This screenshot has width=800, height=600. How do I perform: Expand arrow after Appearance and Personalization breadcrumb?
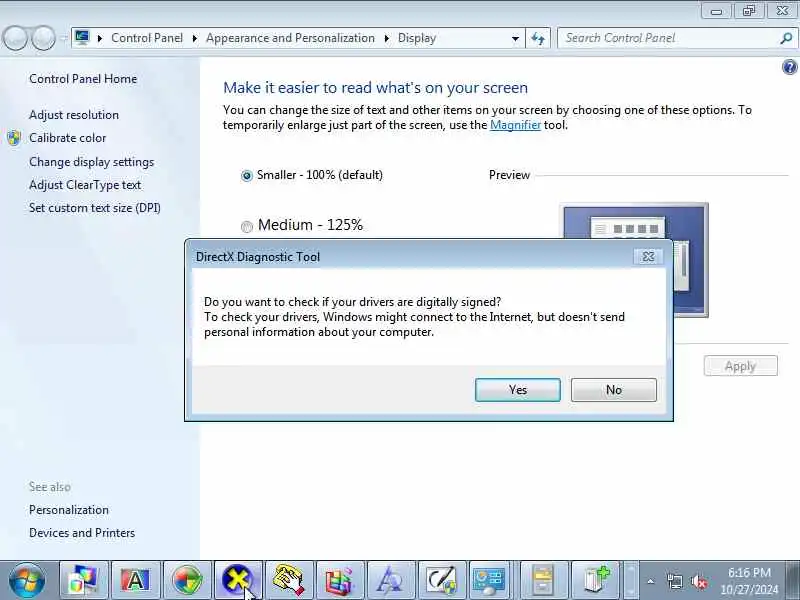387,38
